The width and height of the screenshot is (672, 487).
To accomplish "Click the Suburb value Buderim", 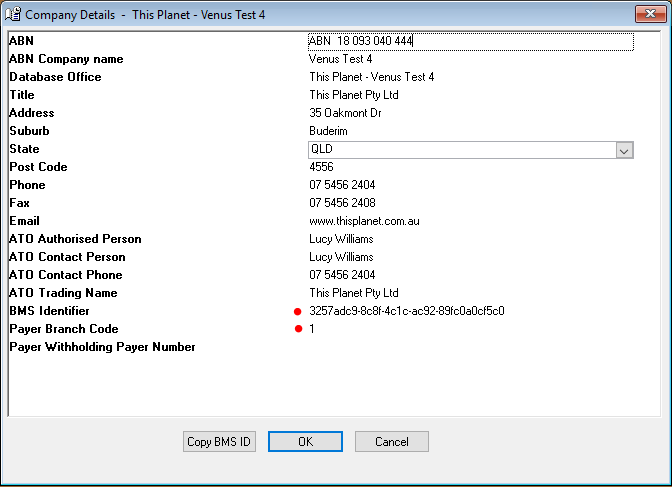I will 328,131.
